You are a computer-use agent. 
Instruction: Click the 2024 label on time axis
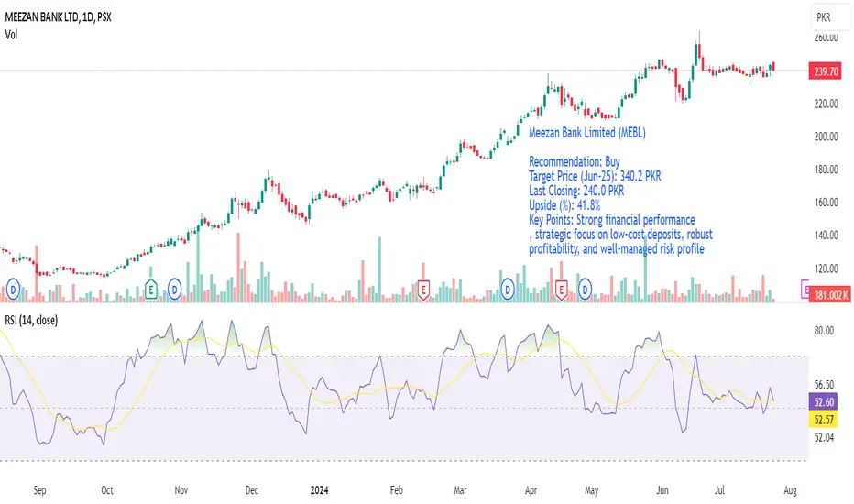(319, 490)
